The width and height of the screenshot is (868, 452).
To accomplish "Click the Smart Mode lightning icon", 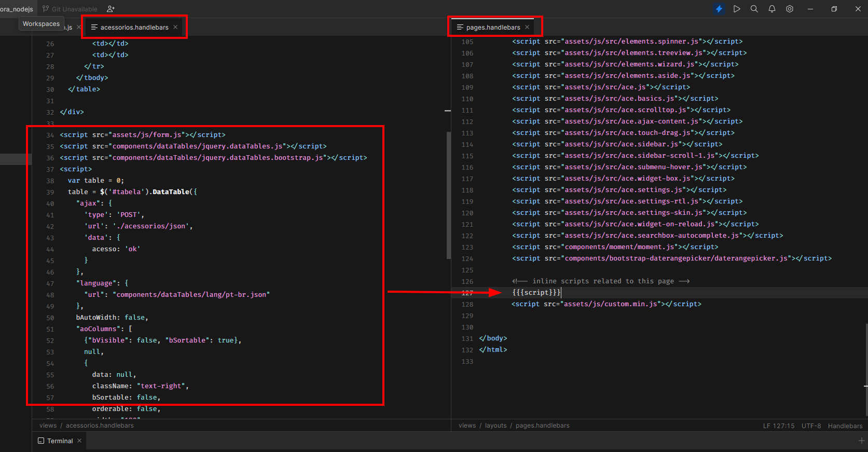I will tap(719, 9).
